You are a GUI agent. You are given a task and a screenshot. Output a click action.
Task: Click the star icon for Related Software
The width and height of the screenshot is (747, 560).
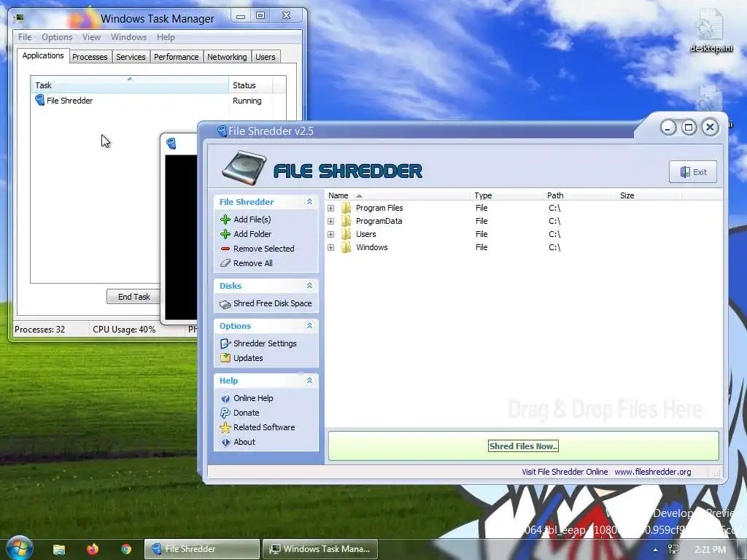225,427
